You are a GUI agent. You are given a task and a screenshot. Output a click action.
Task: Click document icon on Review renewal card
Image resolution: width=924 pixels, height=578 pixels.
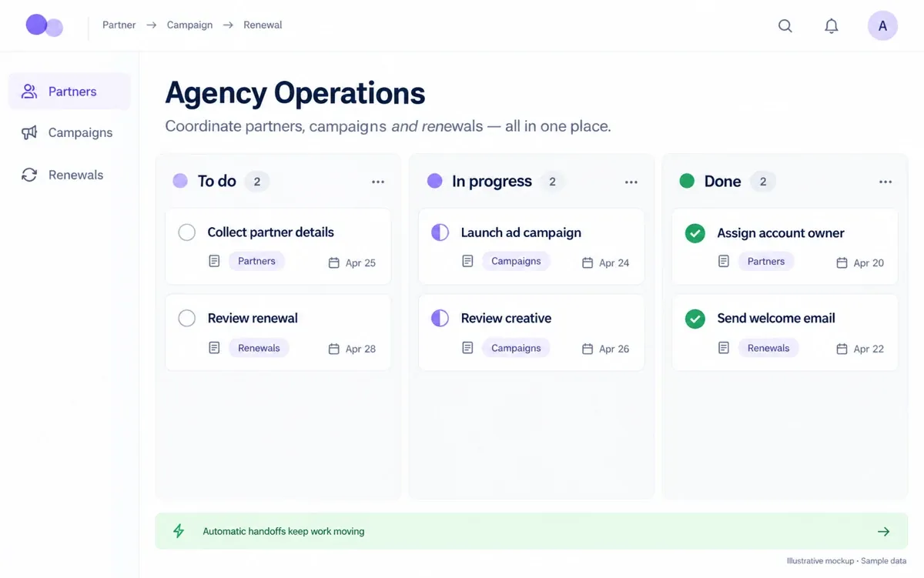click(215, 348)
